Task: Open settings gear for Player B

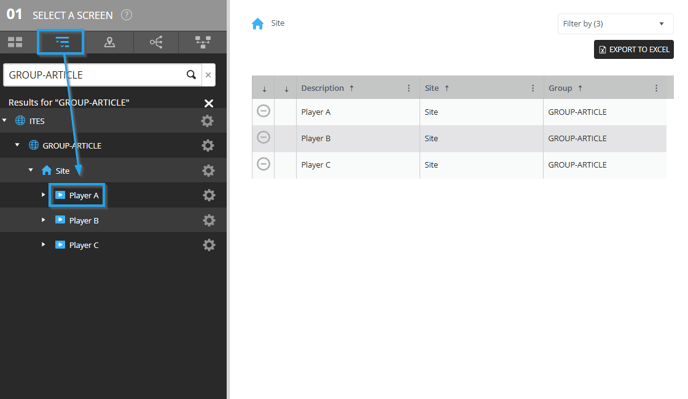Action: (x=209, y=220)
